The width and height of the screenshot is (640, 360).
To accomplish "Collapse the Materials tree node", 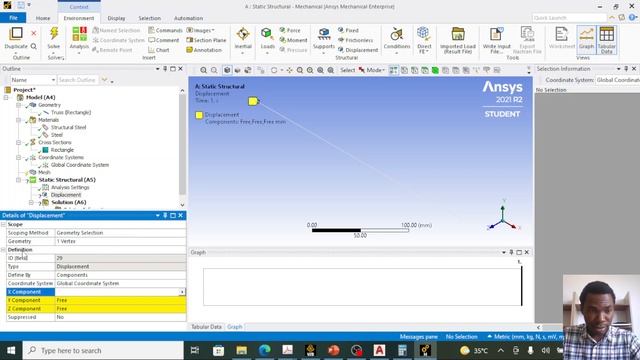I will (x=18, y=120).
